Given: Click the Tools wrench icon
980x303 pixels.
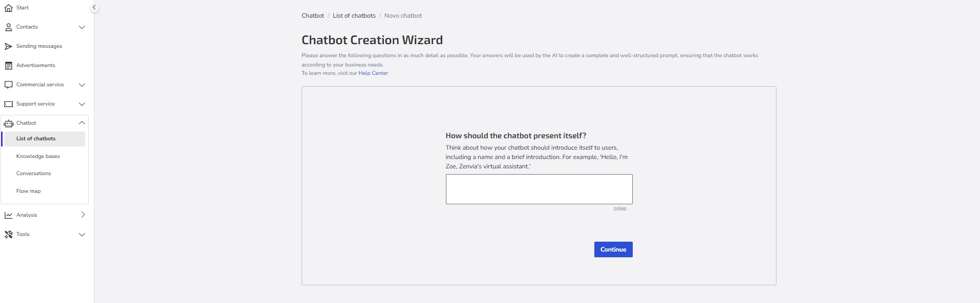Looking at the screenshot, I should coord(8,234).
